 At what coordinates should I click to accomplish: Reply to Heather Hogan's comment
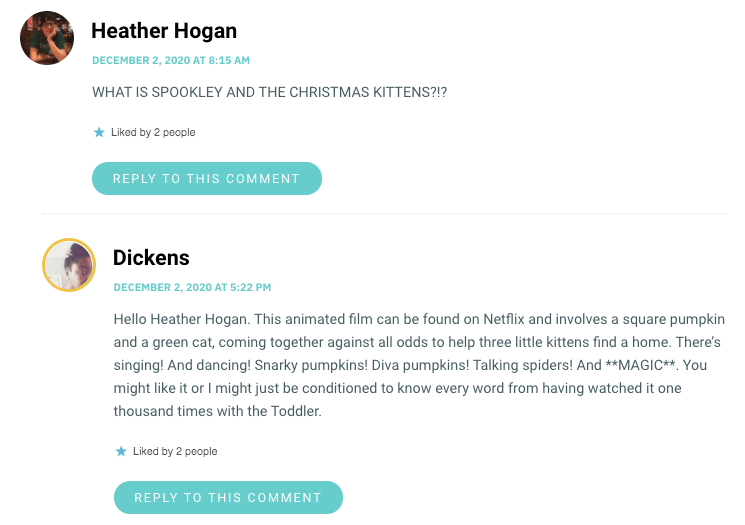[206, 178]
